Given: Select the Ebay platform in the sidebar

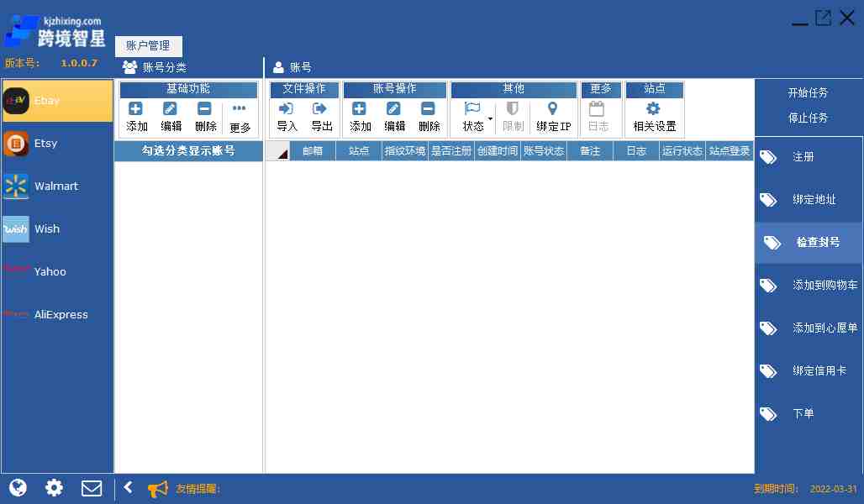Looking at the screenshot, I should click(x=57, y=100).
